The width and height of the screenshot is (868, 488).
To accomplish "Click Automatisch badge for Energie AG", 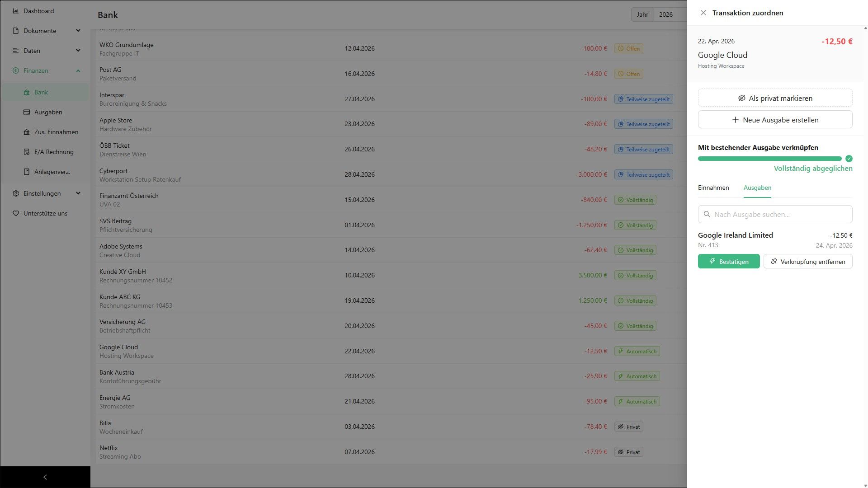I will (x=637, y=401).
